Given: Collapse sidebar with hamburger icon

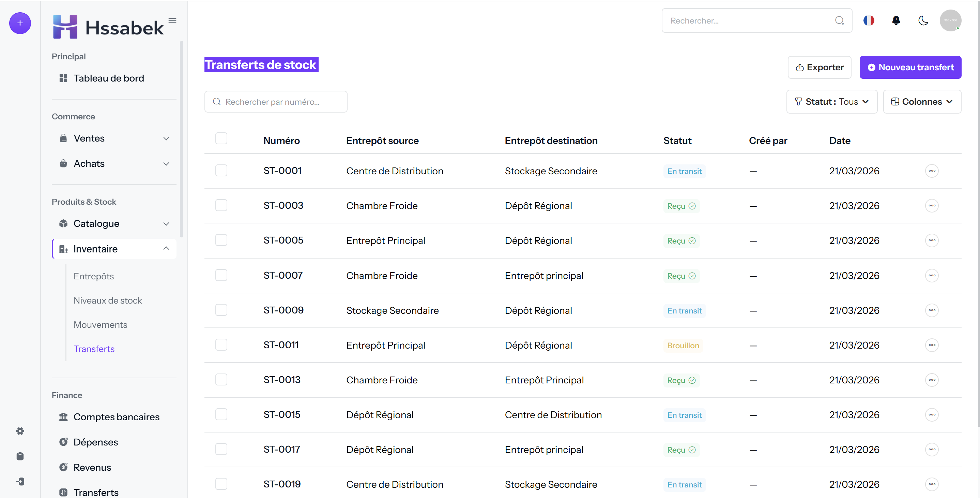Looking at the screenshot, I should 172,20.
